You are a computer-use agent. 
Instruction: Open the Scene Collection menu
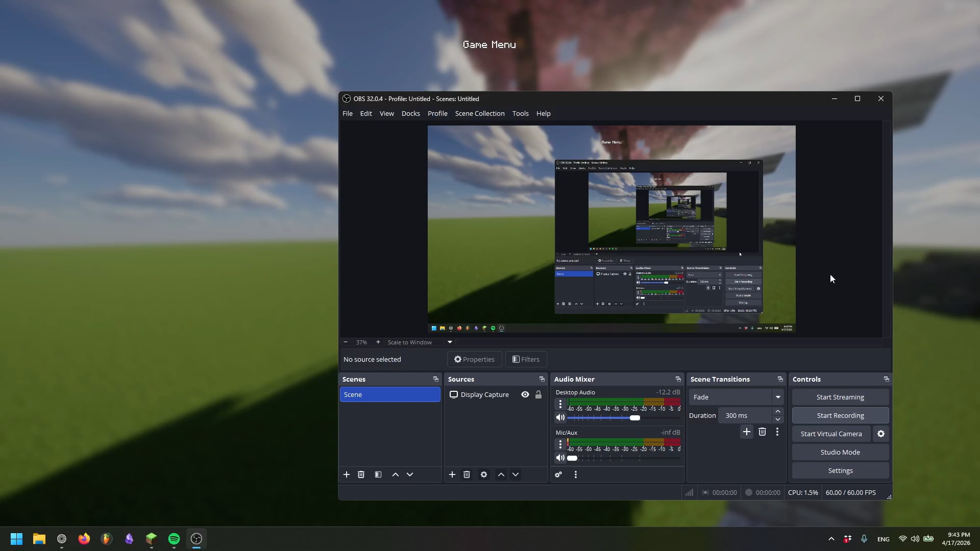point(480,113)
